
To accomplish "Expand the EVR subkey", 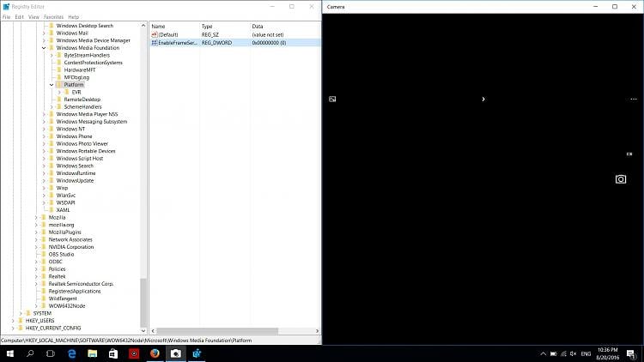I will click(59, 93).
